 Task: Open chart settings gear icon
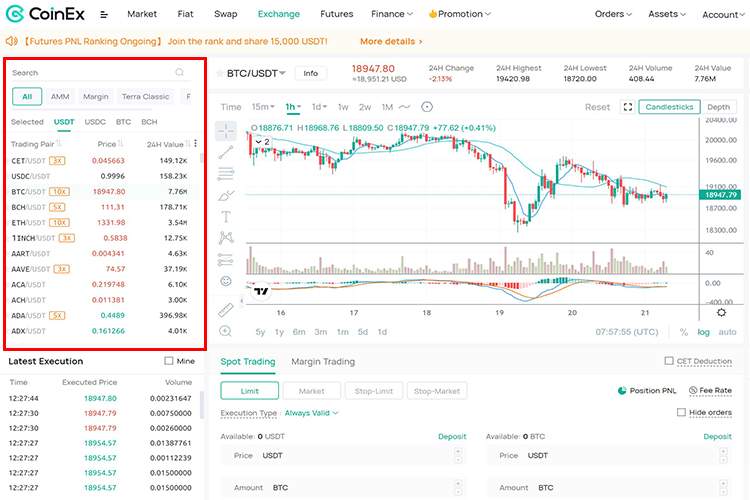(721, 312)
